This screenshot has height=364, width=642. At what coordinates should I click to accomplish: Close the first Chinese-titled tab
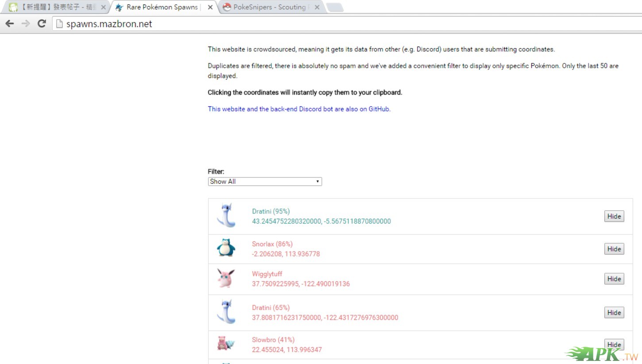(103, 7)
